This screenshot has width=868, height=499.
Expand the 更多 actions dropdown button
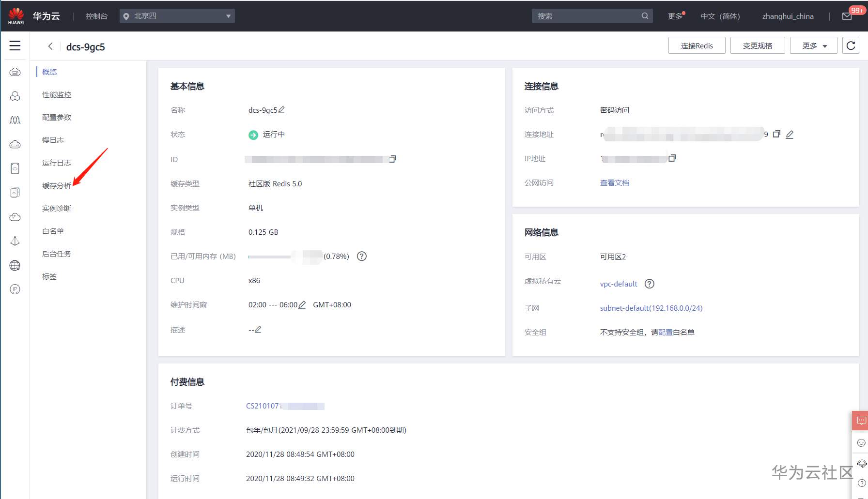click(x=814, y=45)
